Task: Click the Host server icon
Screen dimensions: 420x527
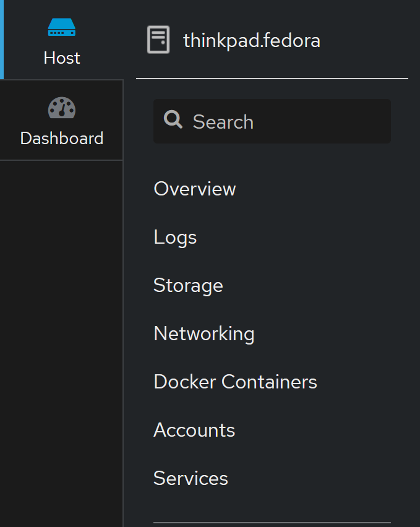Action: [x=61, y=27]
